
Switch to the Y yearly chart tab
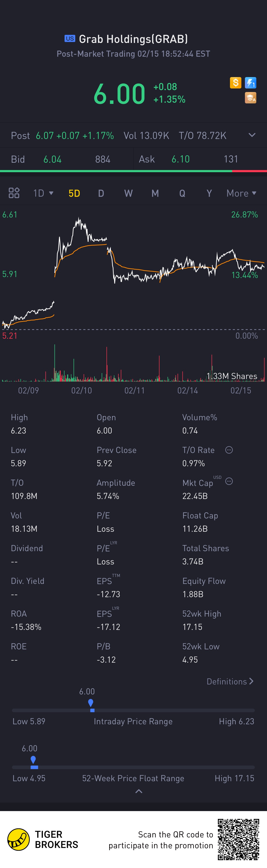(209, 193)
